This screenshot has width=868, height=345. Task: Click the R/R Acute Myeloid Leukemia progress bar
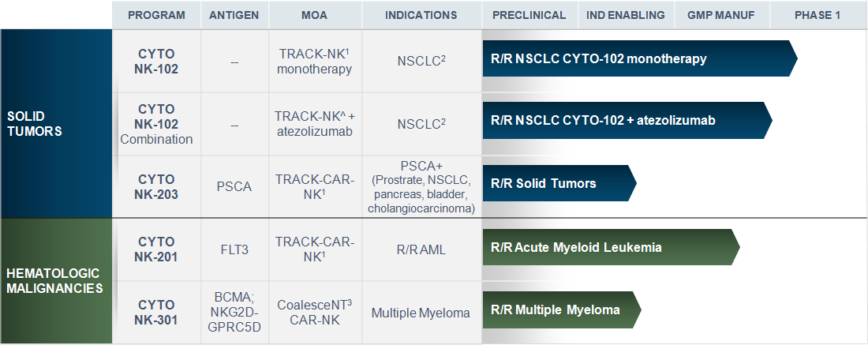(611, 247)
